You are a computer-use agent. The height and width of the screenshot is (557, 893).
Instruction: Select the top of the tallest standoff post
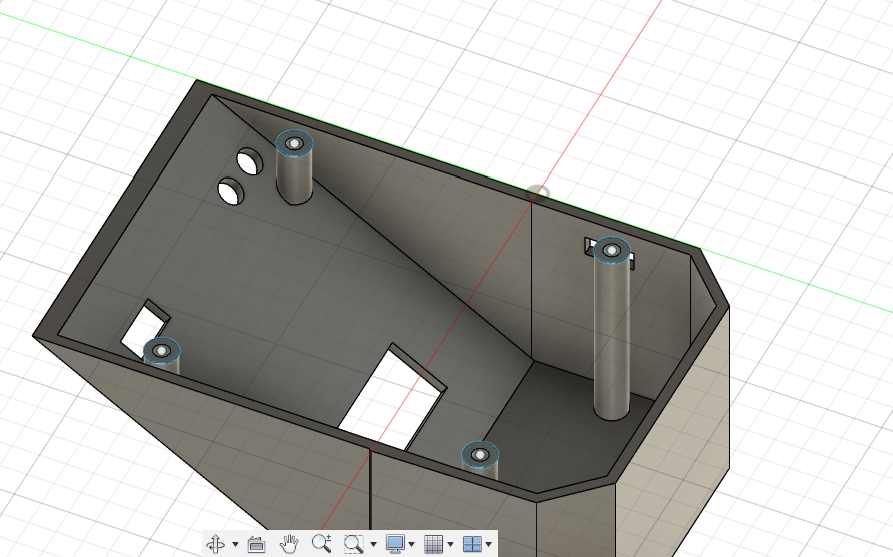(x=611, y=250)
